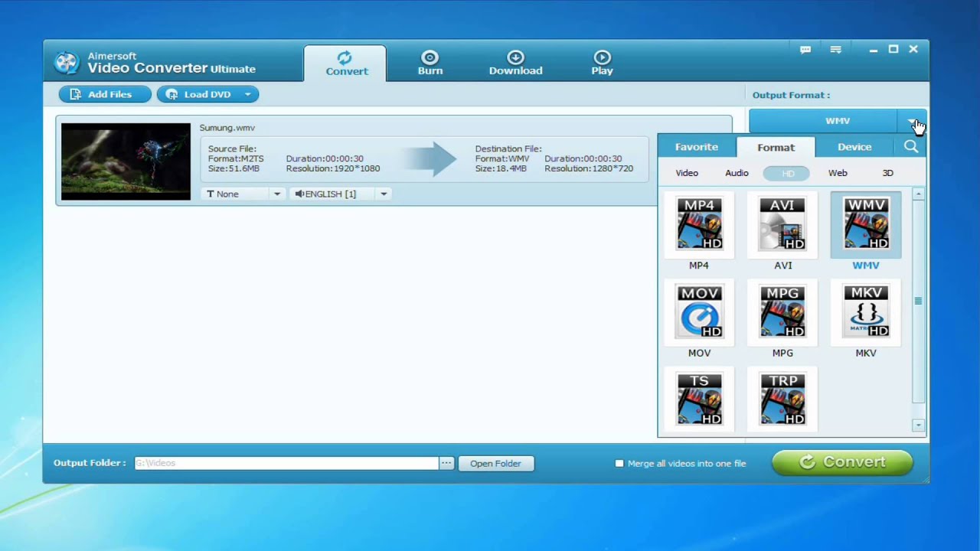
Task: Click the Sumung.wmv video thumbnail
Action: point(126,161)
